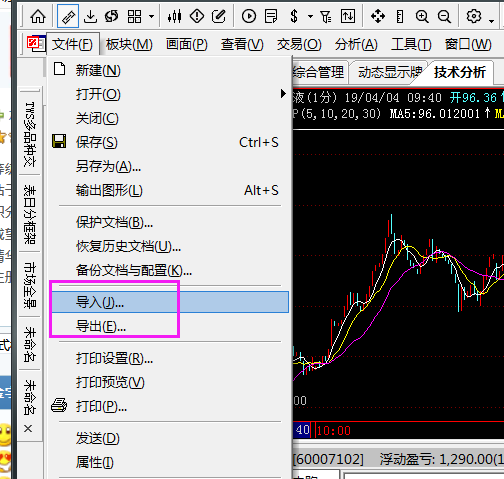Select 导出(E)... menu entry
The image size is (504, 479).
coord(169,326)
